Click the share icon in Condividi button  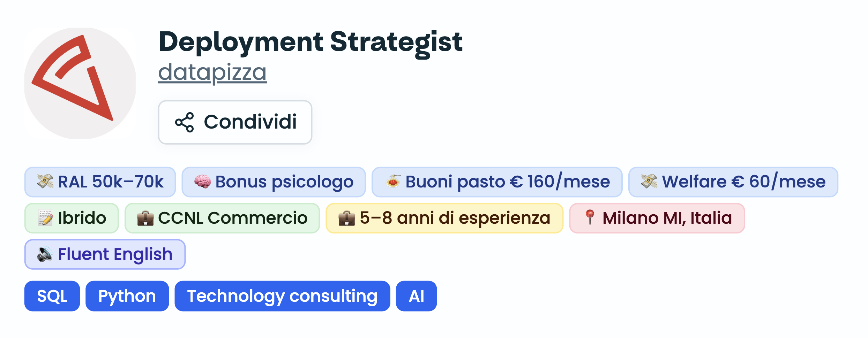click(x=184, y=122)
